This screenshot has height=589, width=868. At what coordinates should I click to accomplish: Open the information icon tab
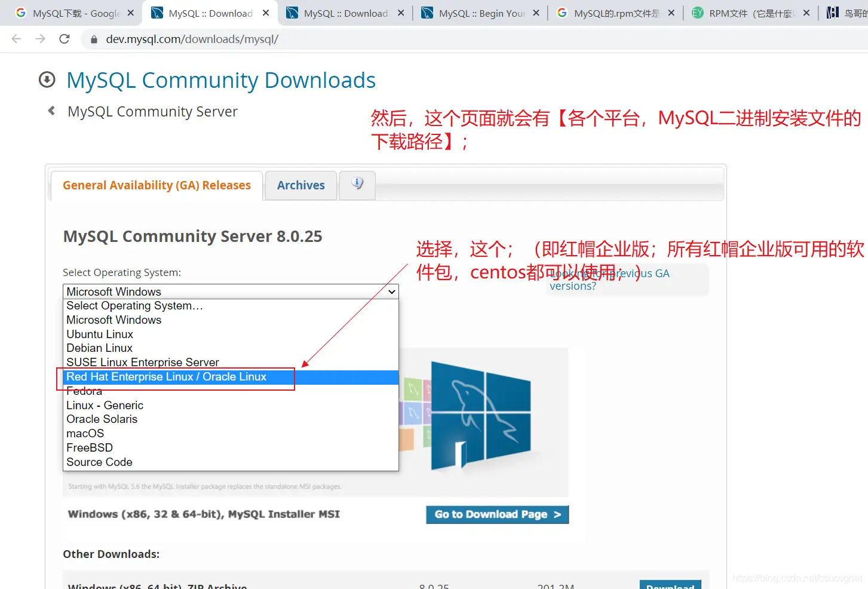(357, 185)
